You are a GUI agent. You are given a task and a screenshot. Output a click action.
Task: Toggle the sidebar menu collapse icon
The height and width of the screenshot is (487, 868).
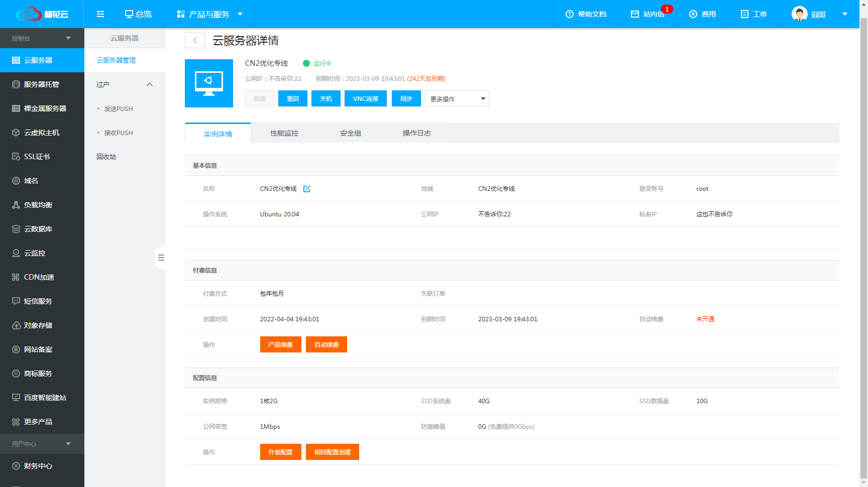(x=100, y=14)
